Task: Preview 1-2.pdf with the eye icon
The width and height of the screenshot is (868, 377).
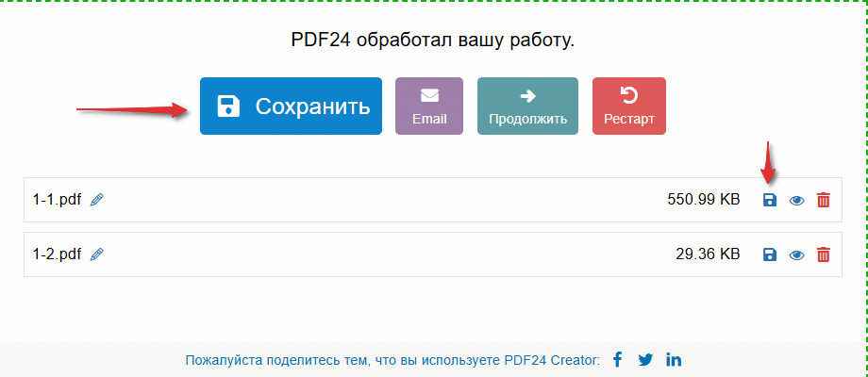Action: click(x=796, y=254)
